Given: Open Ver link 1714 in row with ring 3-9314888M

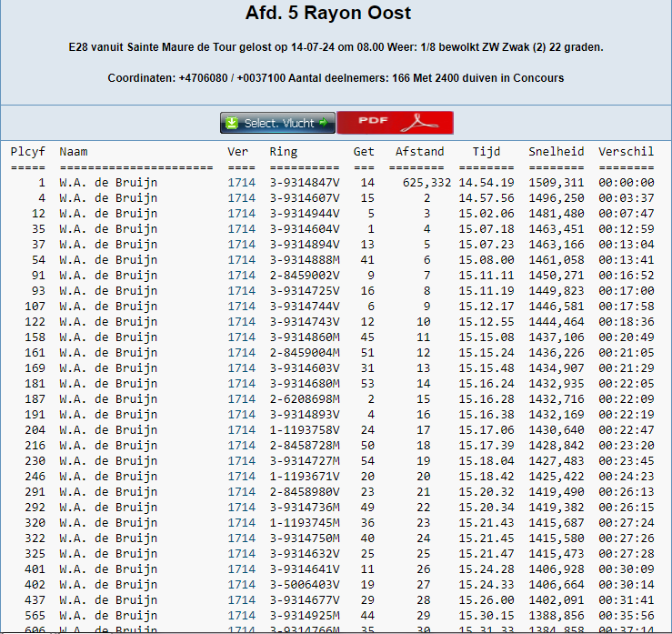Looking at the screenshot, I should point(241,260).
